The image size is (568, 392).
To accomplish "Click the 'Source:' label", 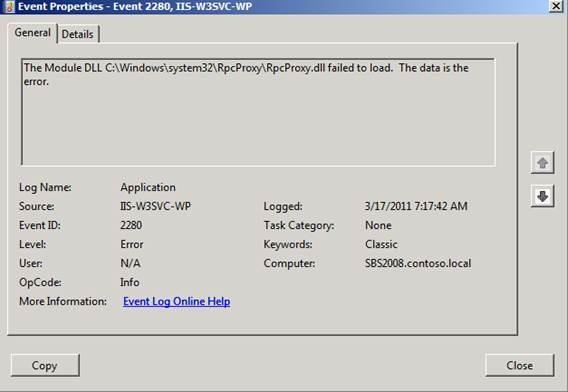I will click(37, 206).
